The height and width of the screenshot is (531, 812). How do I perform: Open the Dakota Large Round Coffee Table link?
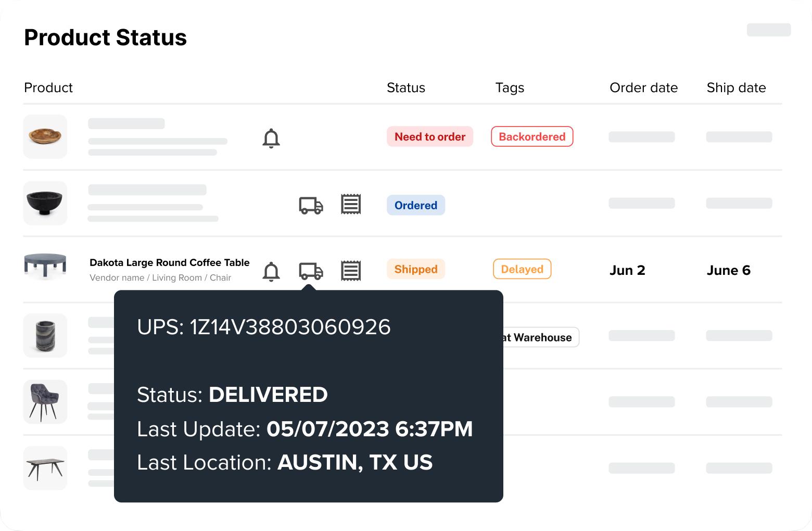point(169,262)
